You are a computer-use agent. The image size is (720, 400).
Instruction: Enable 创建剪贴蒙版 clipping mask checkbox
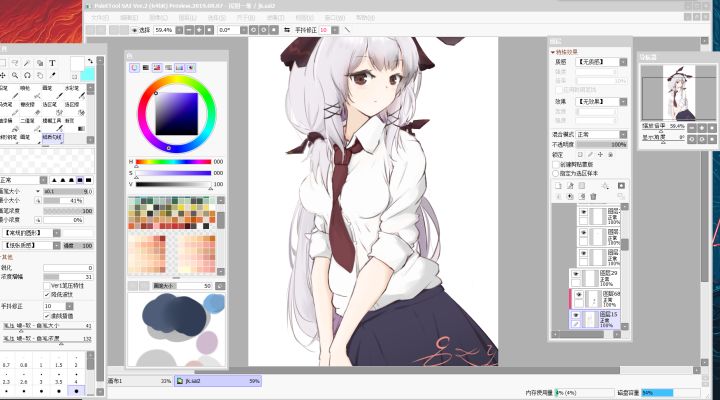click(556, 164)
